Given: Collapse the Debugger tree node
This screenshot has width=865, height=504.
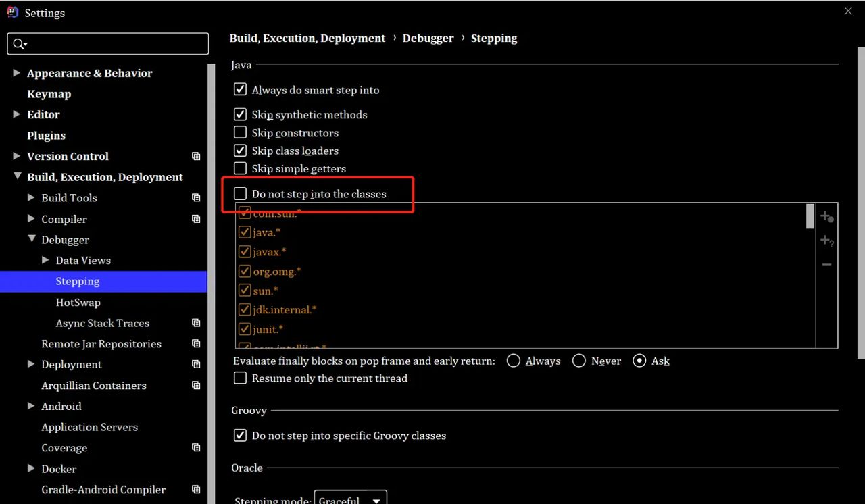Looking at the screenshot, I should click(x=32, y=239).
